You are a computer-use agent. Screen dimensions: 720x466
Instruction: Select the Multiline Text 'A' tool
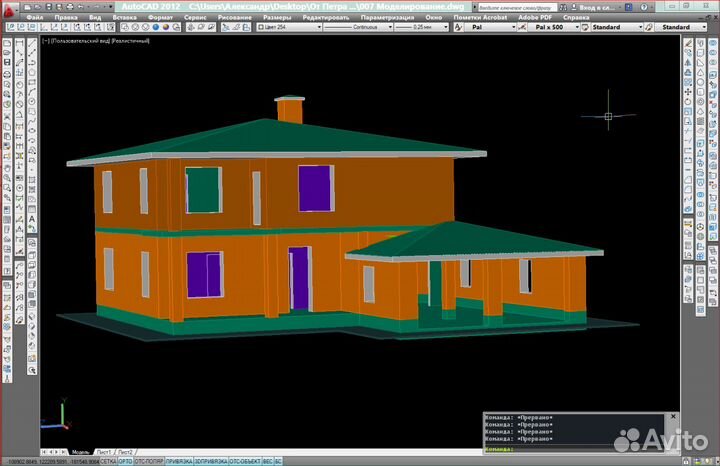pos(32,219)
